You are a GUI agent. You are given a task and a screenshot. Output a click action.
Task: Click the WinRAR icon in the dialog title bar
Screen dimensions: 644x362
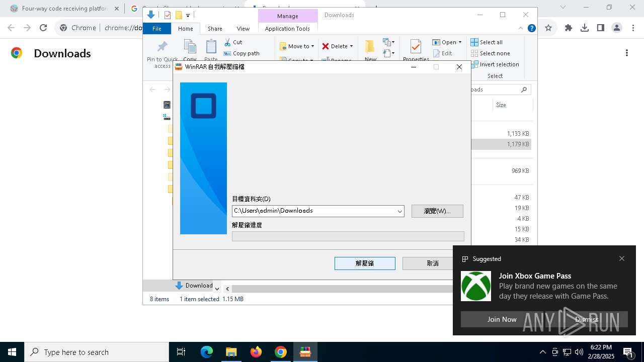[179, 67]
